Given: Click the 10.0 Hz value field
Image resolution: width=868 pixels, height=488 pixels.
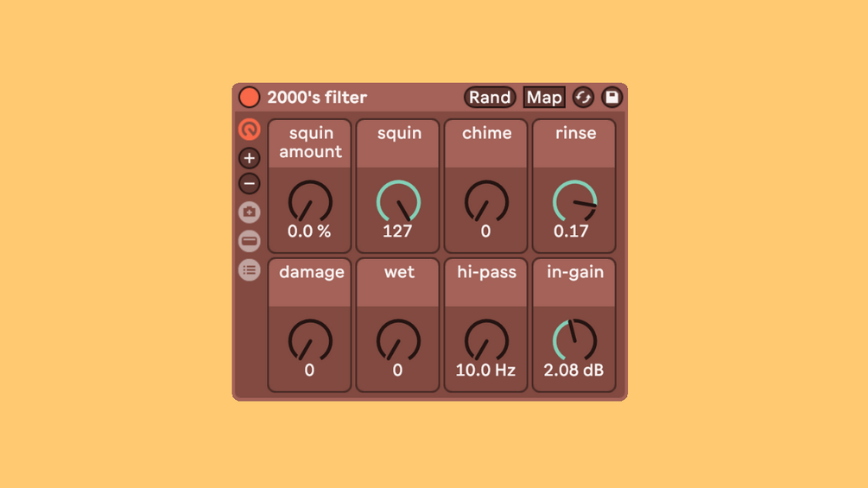Looking at the screenshot, I should click(485, 371).
